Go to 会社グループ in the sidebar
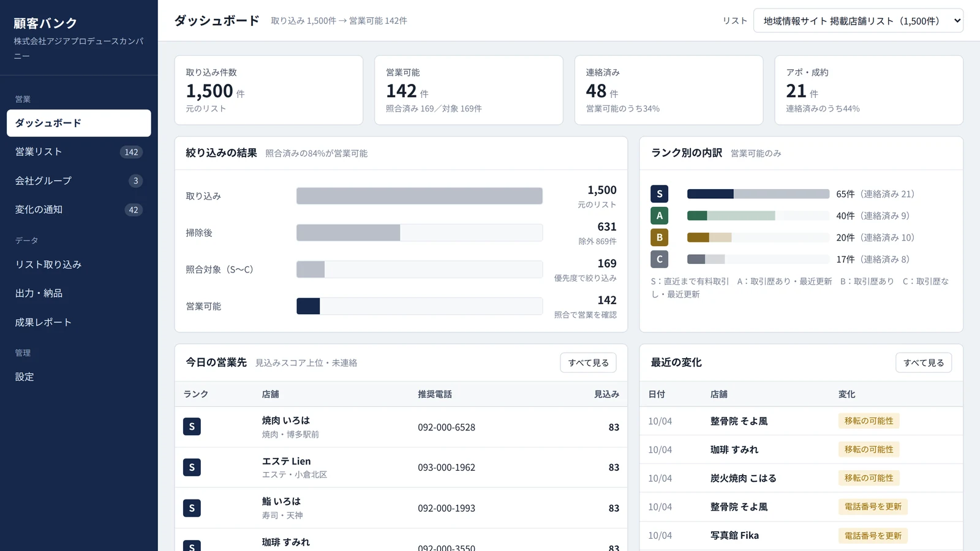 click(79, 181)
